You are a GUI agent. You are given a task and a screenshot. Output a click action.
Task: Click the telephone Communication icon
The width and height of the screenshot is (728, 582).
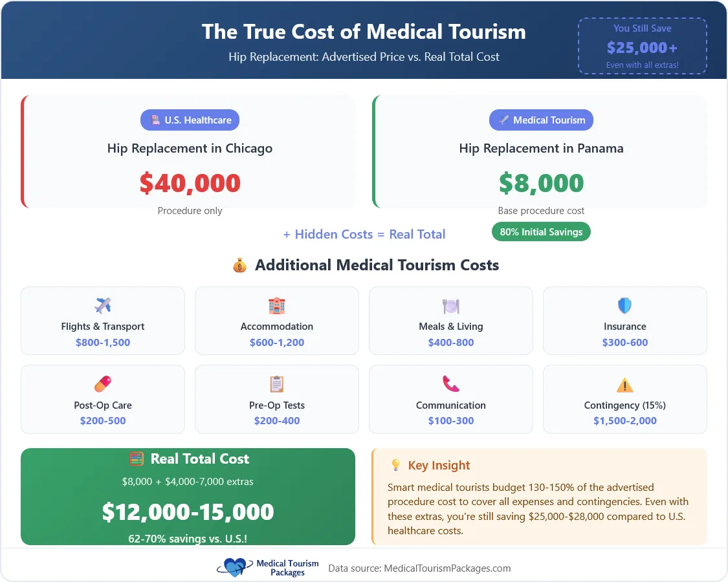coord(451,384)
